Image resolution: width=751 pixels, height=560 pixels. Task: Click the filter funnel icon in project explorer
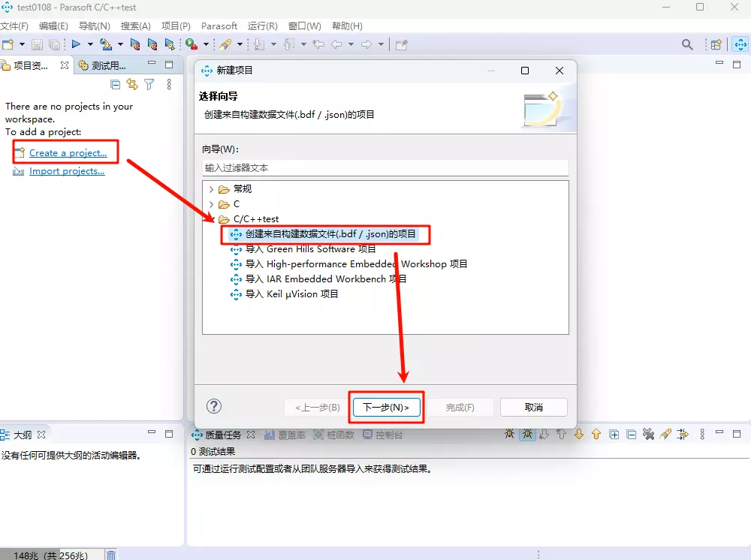[x=149, y=85]
